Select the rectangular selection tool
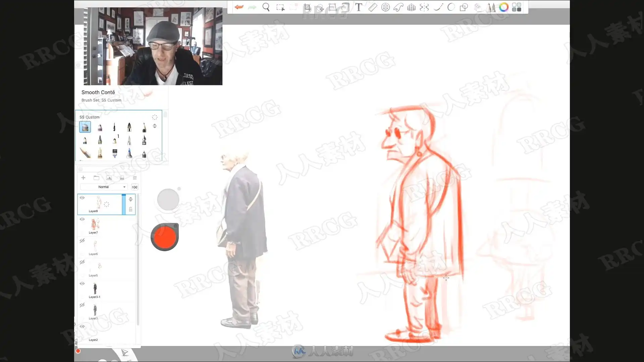Viewport: 644px width, 362px height. tap(280, 7)
